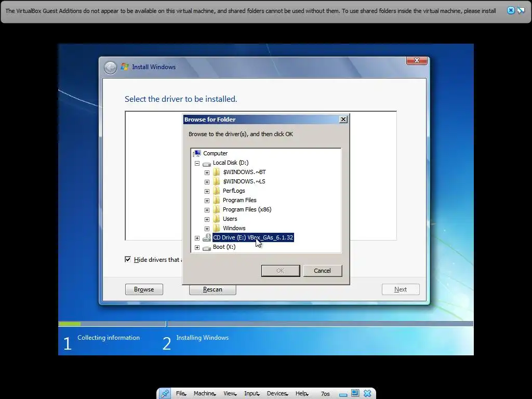Expand the $WINDOWS.~LS folder
This screenshot has width=532, height=399.
(x=207, y=182)
